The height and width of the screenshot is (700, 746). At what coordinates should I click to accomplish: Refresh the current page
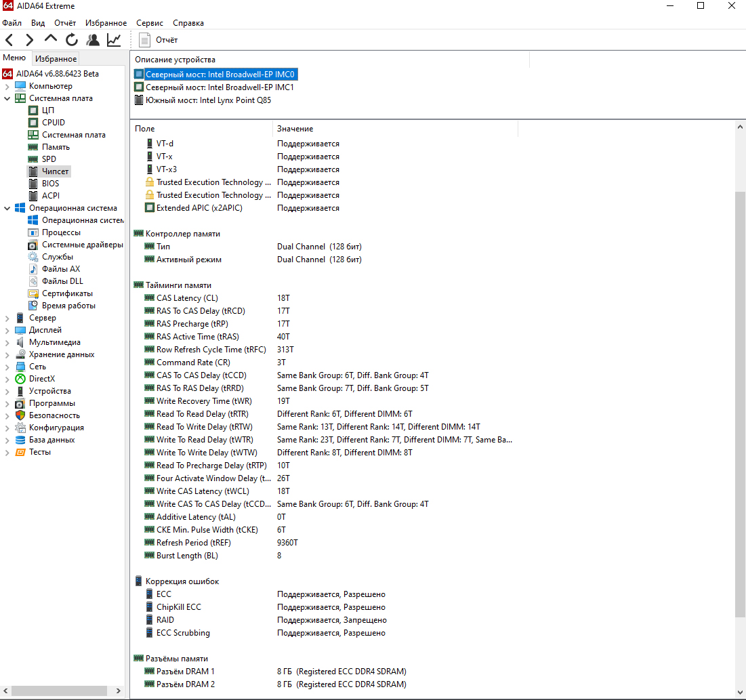71,40
